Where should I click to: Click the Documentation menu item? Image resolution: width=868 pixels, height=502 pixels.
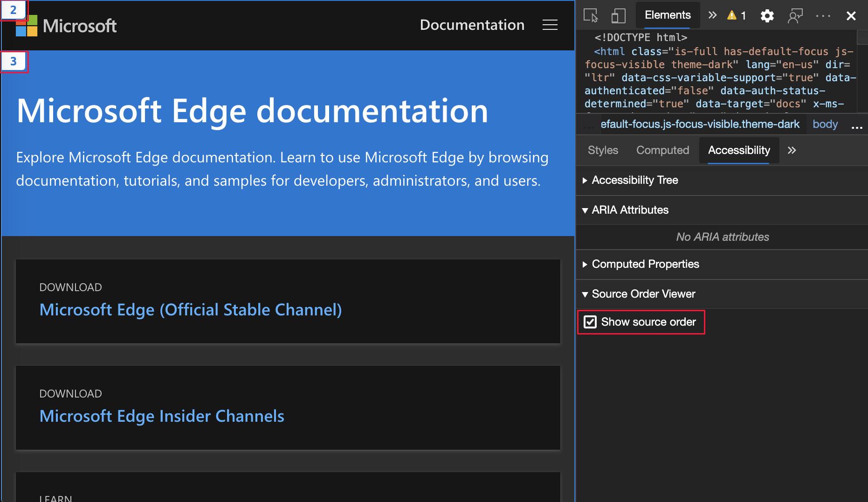[x=472, y=25]
